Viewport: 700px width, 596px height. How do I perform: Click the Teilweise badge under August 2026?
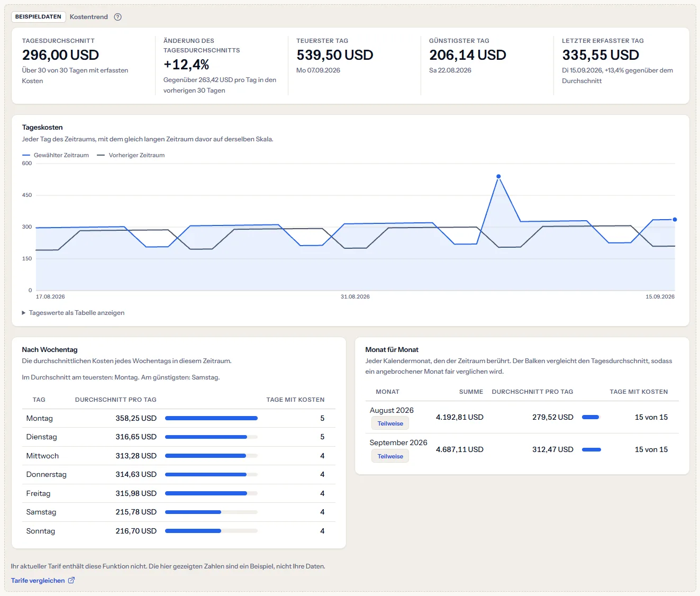(390, 423)
